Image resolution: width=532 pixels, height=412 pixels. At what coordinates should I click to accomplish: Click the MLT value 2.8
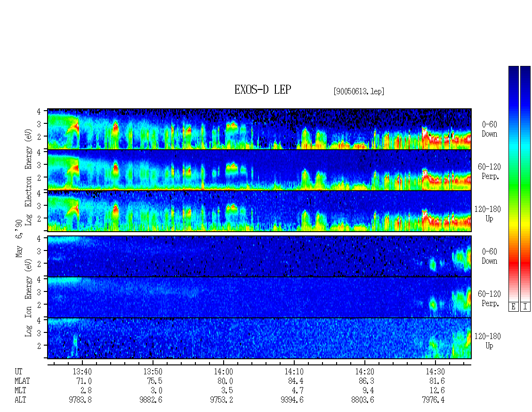(86, 390)
